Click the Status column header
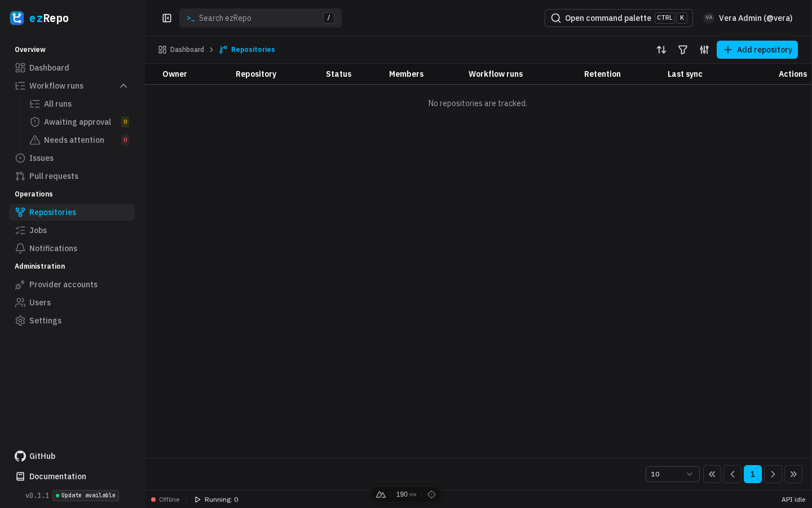 pyautogui.click(x=338, y=74)
